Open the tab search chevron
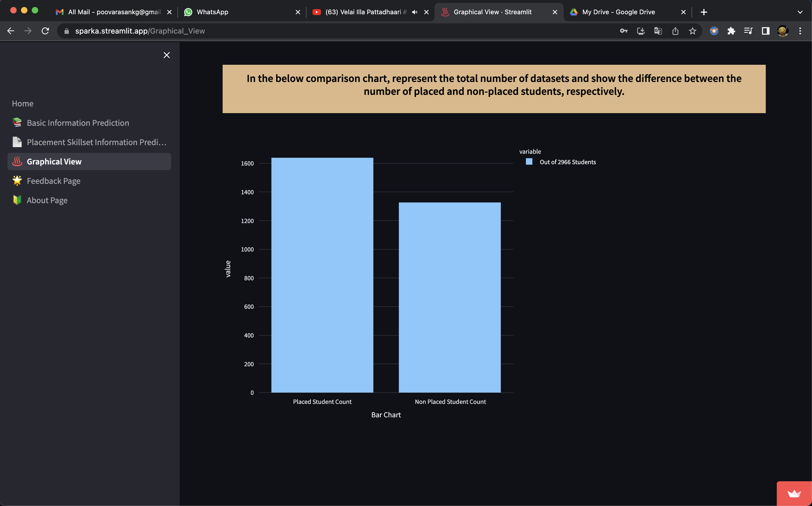The height and width of the screenshot is (506, 812). click(x=800, y=12)
